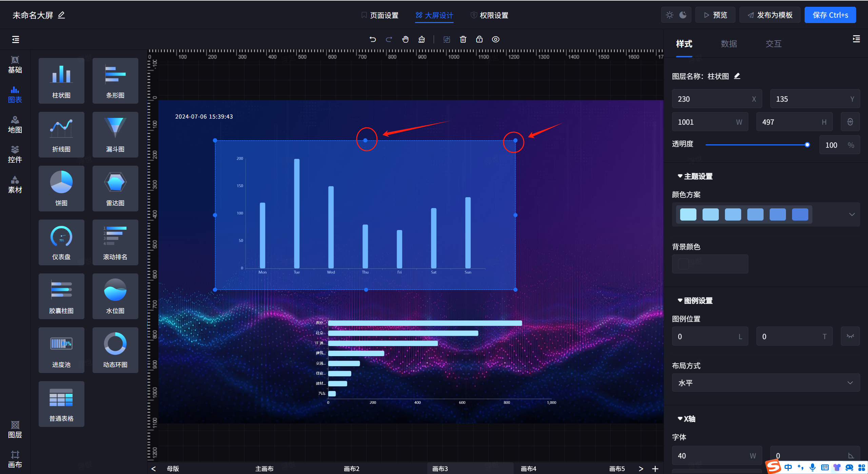Click the trash delete icon
The image size is (868, 474).
463,39
